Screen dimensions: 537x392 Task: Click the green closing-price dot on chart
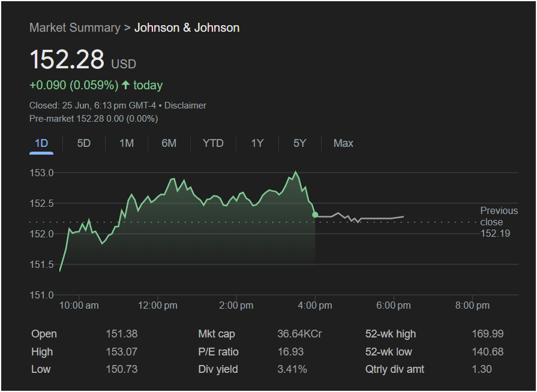point(315,215)
